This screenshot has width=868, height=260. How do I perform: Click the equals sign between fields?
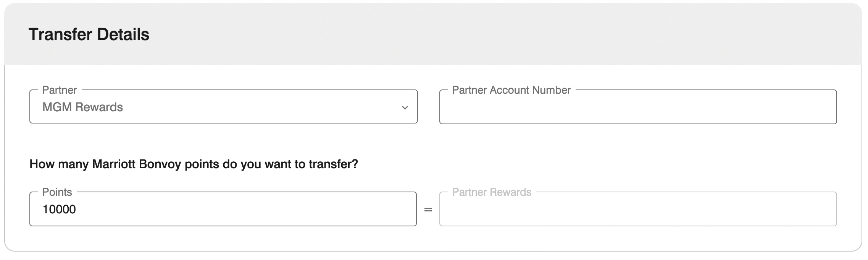tap(428, 210)
